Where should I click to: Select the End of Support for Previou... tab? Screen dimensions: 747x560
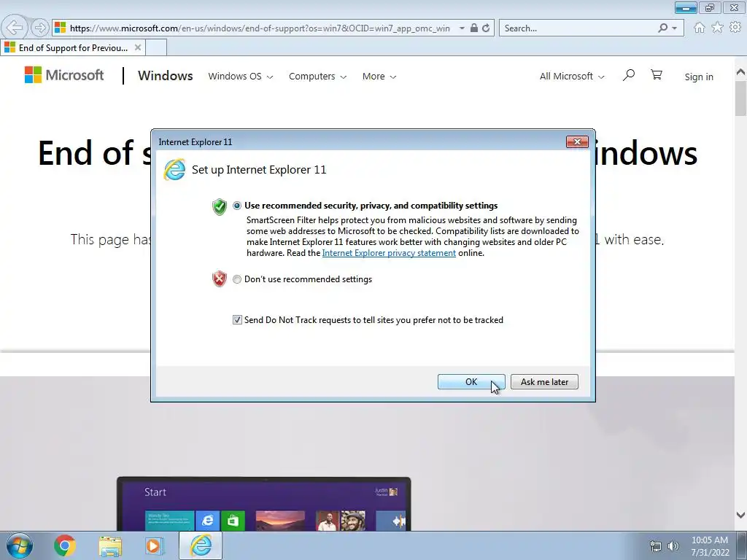click(72, 47)
